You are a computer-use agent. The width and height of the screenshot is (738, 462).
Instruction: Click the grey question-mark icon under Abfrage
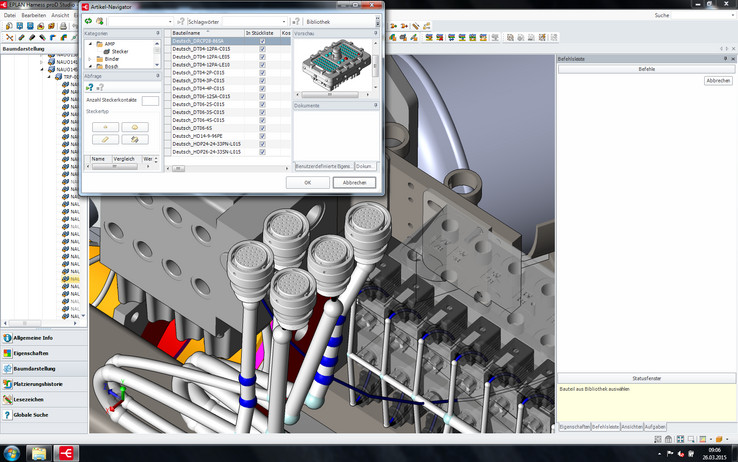[100, 87]
